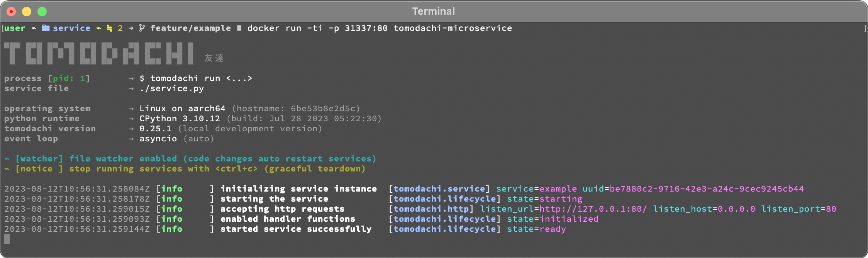Click the '[notice ]' tag
This screenshot has width=868, height=258.
[x=39, y=169]
